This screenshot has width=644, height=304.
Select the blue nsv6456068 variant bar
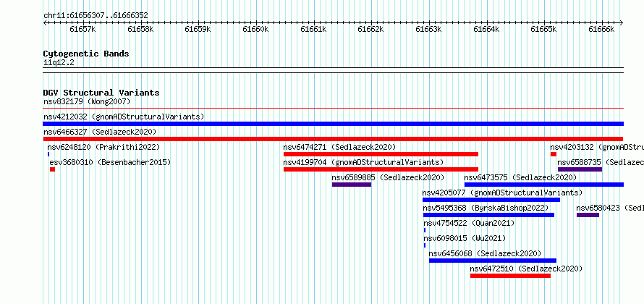coord(493,261)
